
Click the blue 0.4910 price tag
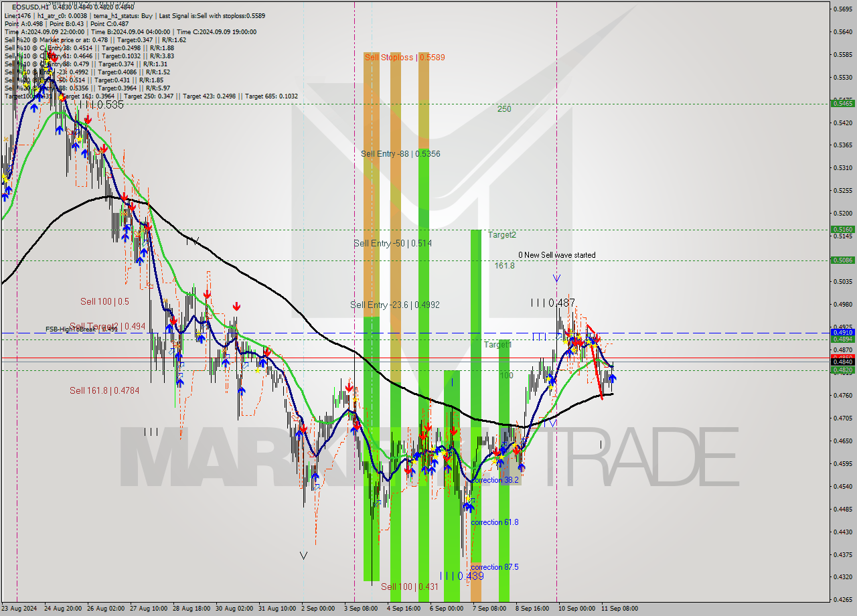click(x=842, y=332)
